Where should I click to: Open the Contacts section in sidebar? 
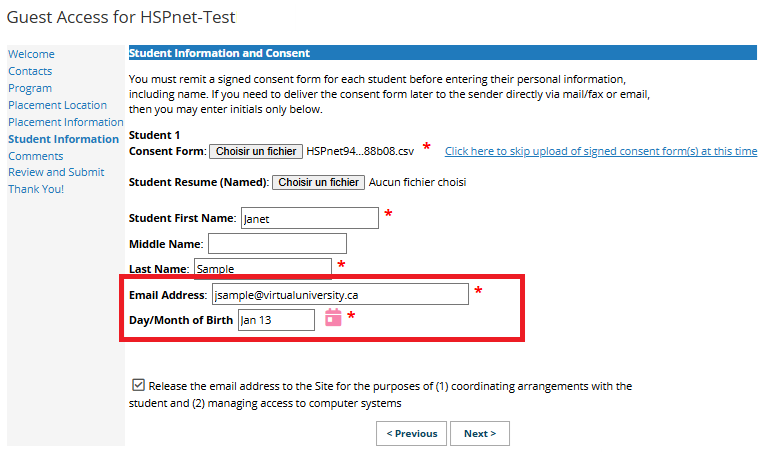point(30,71)
